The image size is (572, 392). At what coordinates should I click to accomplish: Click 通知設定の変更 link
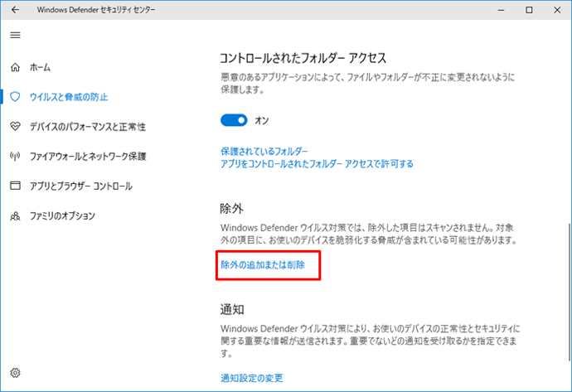click(x=252, y=378)
